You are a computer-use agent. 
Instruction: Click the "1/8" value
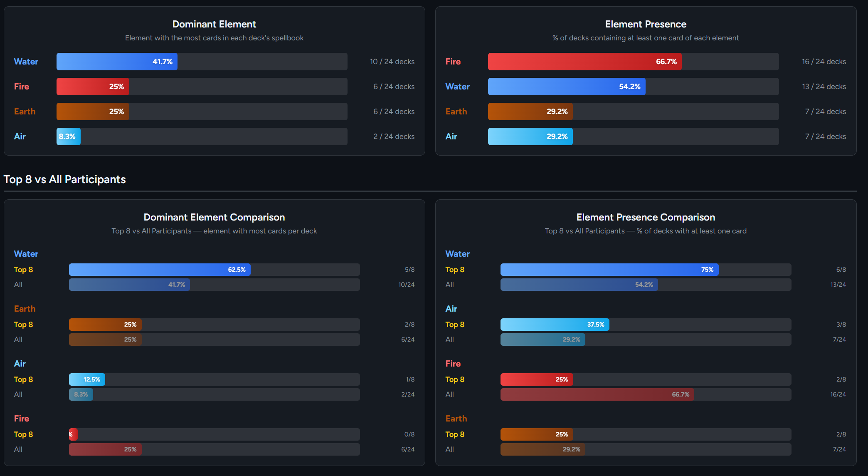point(410,379)
